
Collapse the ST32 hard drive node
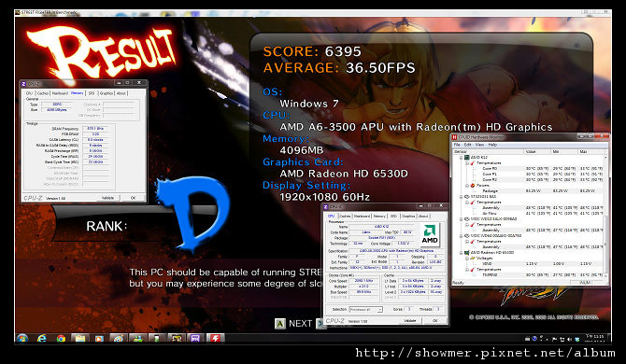pyautogui.click(x=462, y=197)
